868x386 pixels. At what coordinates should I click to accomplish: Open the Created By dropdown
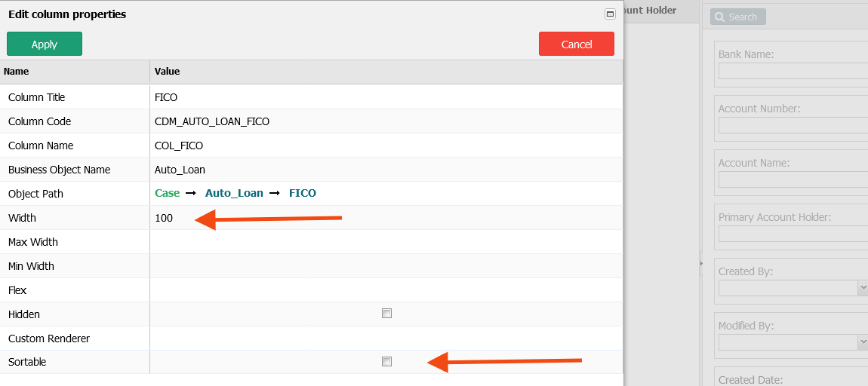863,287
